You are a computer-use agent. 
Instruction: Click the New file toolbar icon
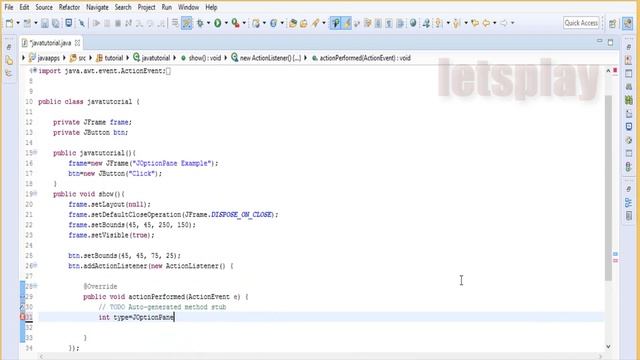(x=9, y=23)
